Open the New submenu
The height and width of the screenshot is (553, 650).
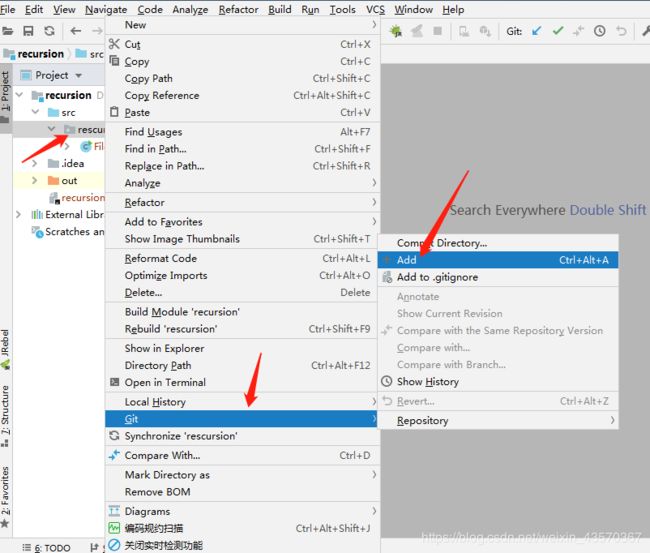pos(243,25)
